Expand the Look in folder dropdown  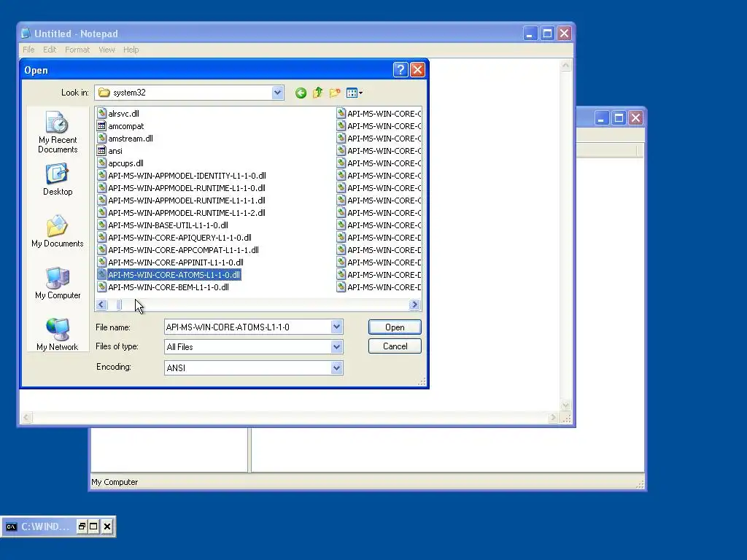[x=277, y=93]
